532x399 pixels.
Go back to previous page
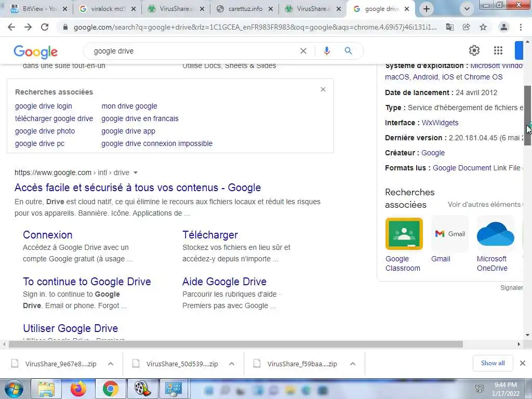[11, 27]
